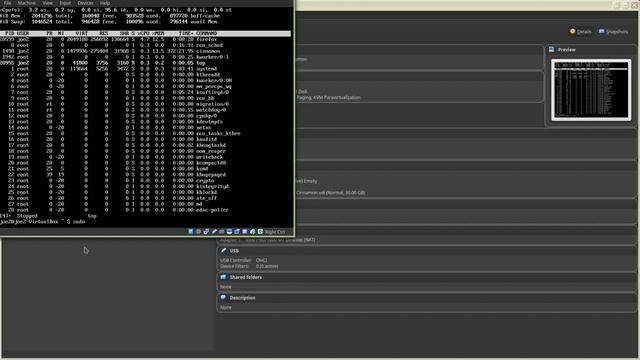Click the NAT network adapter line
The height and width of the screenshot is (360, 640).
click(x=268, y=240)
